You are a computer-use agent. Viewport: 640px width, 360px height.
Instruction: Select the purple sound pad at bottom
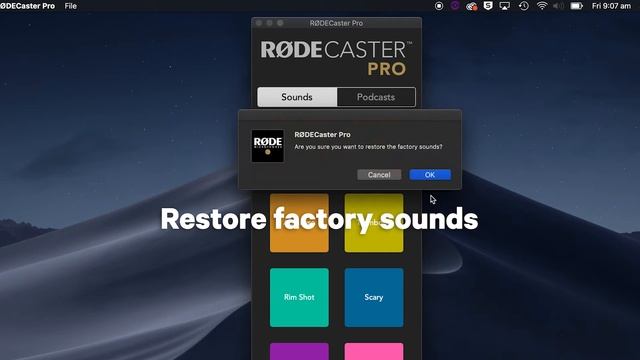299,351
